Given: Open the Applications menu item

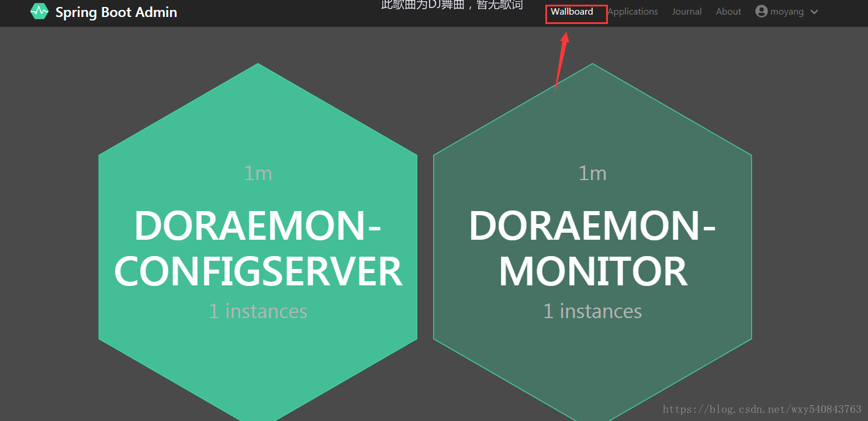Looking at the screenshot, I should 632,11.
